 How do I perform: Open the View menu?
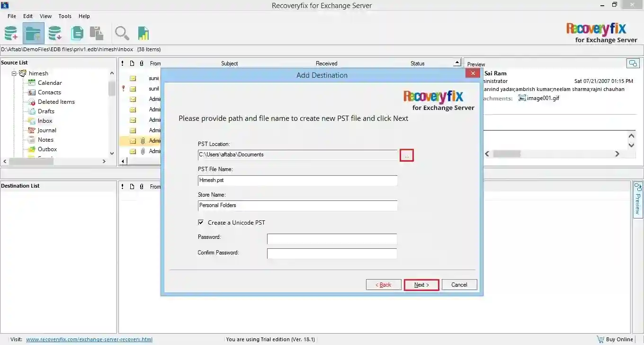point(46,16)
